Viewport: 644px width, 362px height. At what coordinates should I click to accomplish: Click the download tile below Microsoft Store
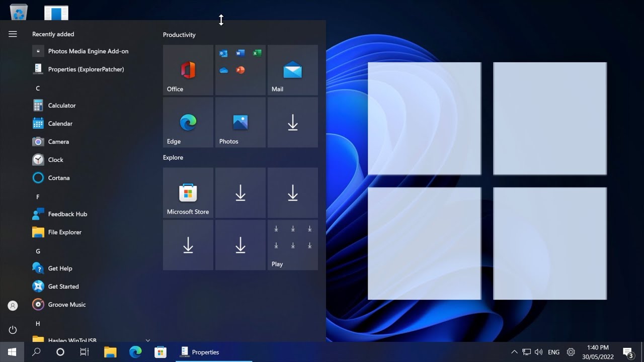pos(188,245)
